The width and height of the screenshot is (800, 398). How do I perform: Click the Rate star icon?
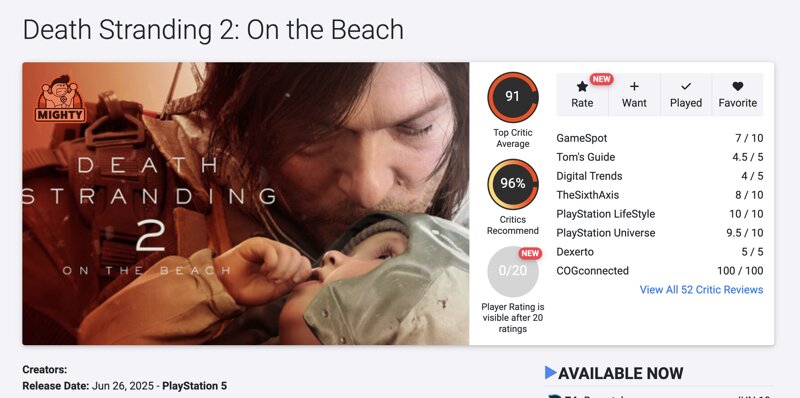point(582,87)
